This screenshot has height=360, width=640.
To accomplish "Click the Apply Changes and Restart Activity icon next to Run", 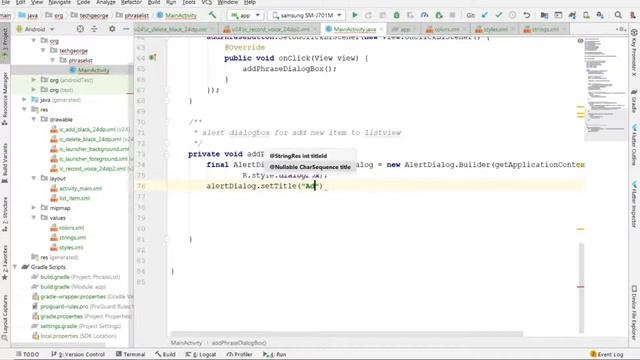I will 368,15.
